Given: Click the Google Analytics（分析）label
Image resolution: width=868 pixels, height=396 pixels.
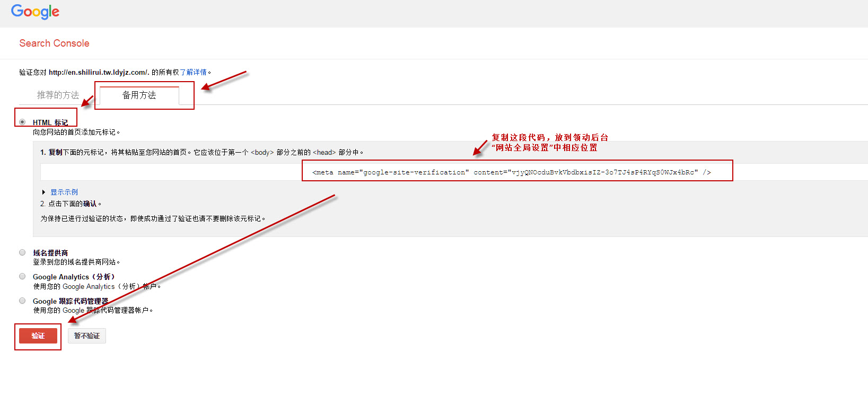Looking at the screenshot, I should coord(74,277).
